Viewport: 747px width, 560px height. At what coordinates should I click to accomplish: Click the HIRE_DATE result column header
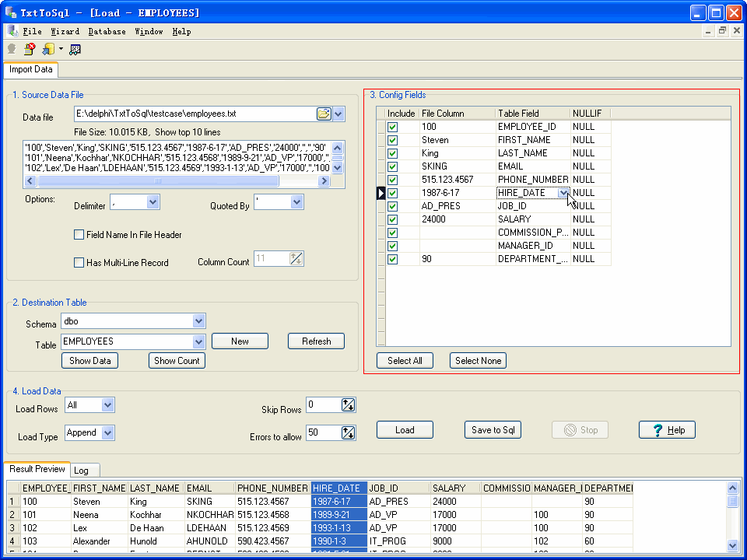click(338, 488)
